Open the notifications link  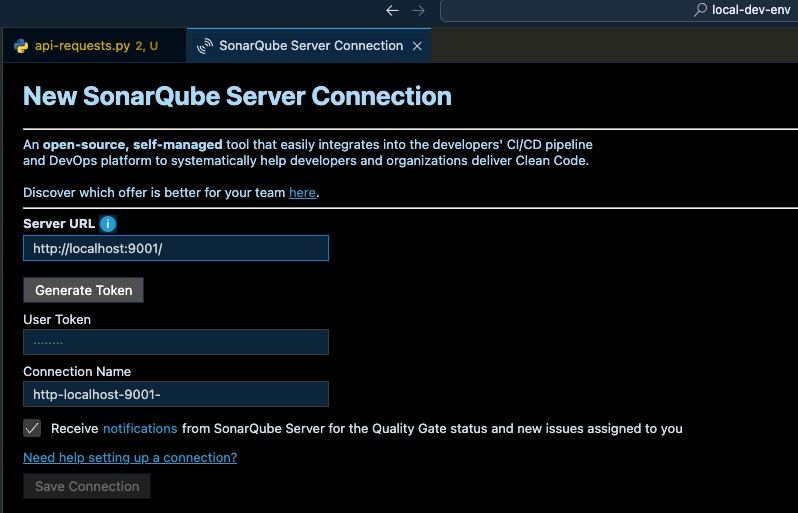tap(140, 429)
